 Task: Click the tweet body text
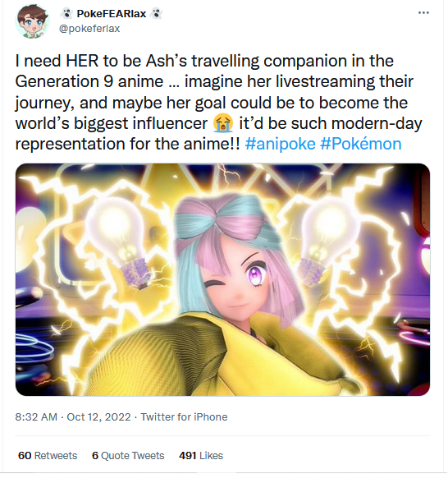(x=218, y=102)
